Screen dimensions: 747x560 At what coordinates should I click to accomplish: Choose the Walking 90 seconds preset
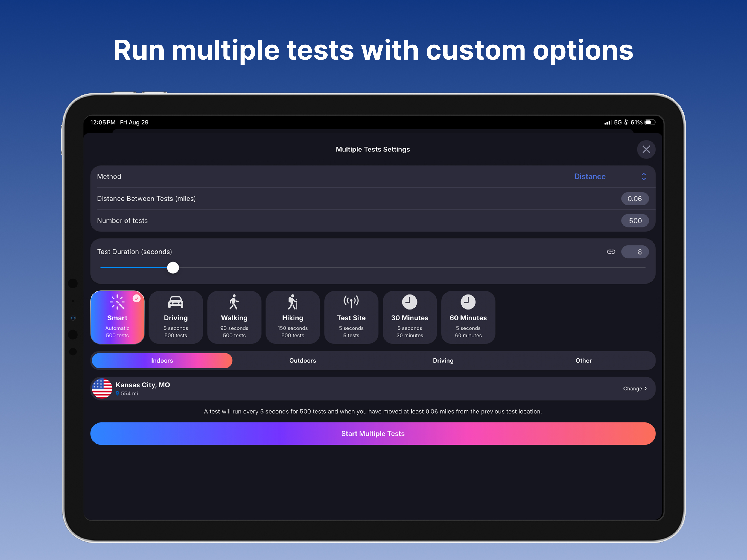234,317
